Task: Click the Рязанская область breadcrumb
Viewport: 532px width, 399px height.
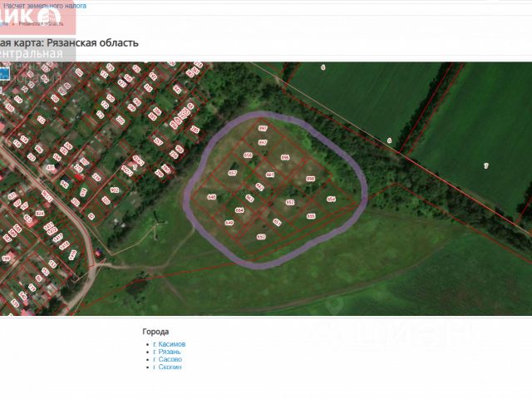Action: [x=41, y=24]
